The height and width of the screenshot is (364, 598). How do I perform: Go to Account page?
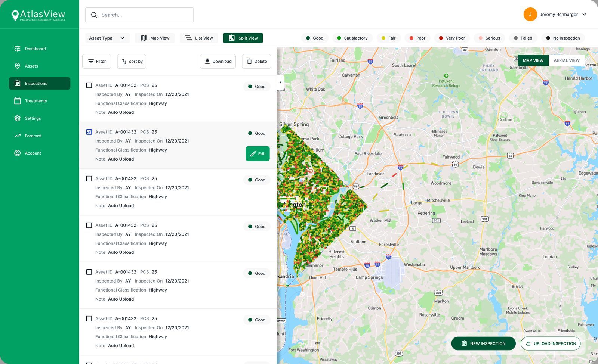(39, 153)
